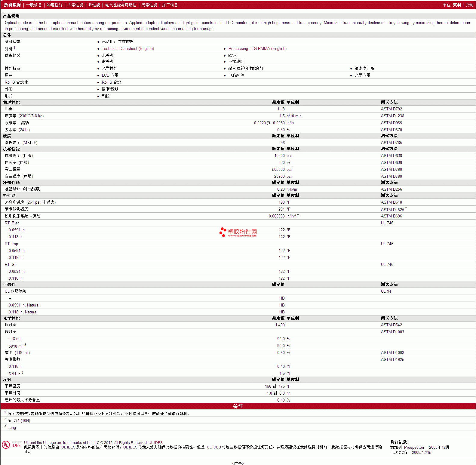This screenshot has height=465, width=476.
Task: Click the 雾度 (118 mil) row label
Action: 17,353
